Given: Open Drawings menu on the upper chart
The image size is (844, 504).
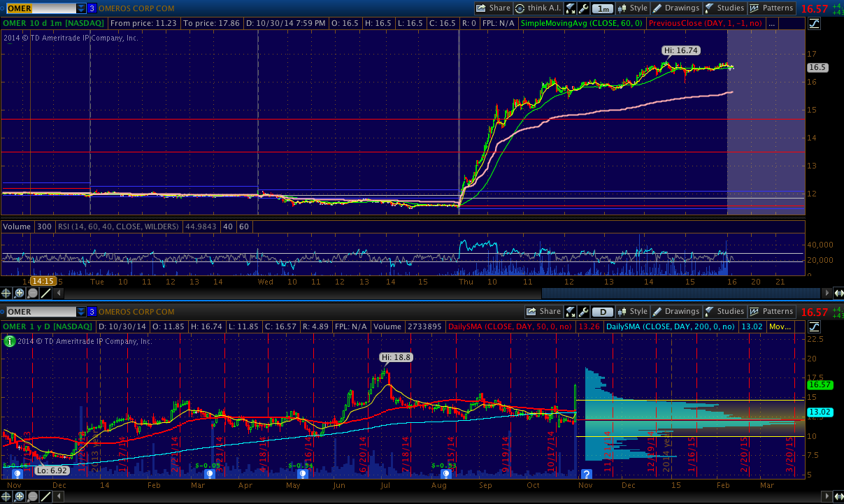Looking at the screenshot, I should coord(675,8).
